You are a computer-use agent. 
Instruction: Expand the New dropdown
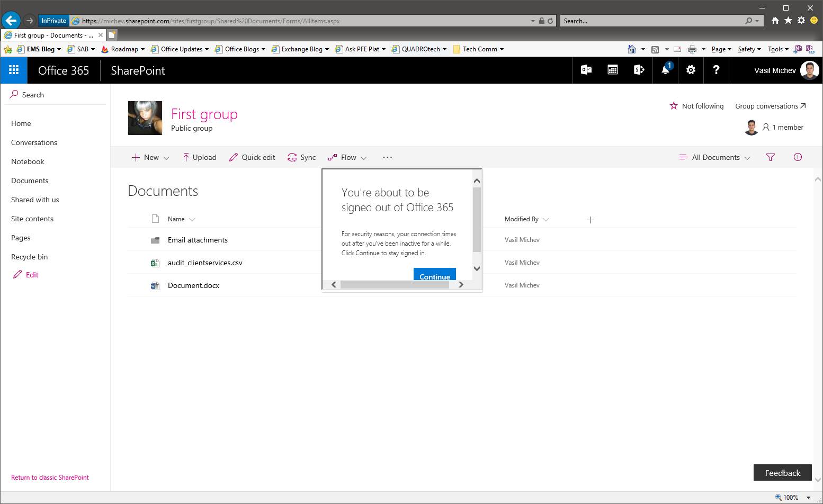click(166, 158)
